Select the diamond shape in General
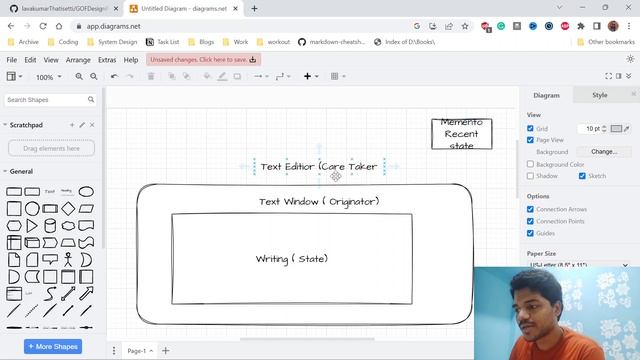The height and width of the screenshot is (360, 640). click(x=68, y=209)
